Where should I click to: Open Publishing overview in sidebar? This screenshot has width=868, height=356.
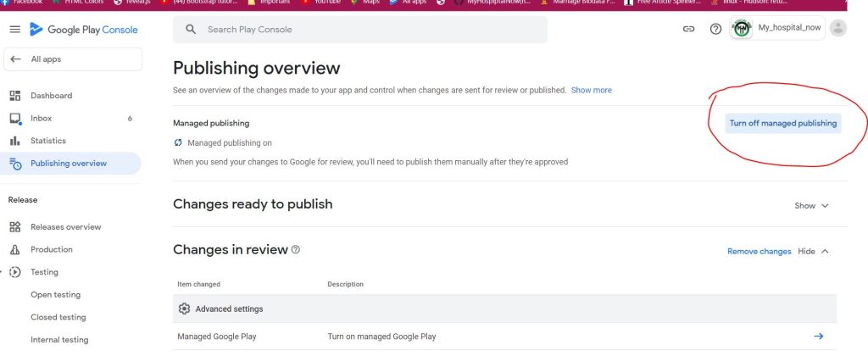(68, 164)
